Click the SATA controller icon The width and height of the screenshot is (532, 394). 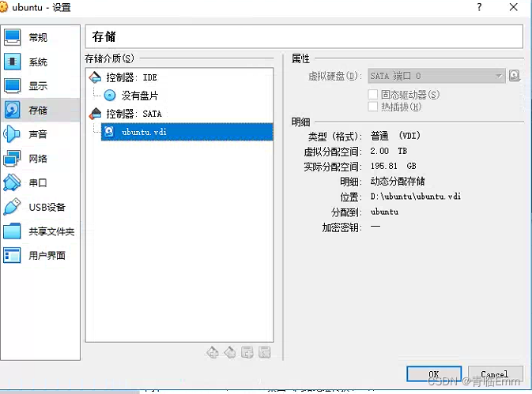coord(95,114)
